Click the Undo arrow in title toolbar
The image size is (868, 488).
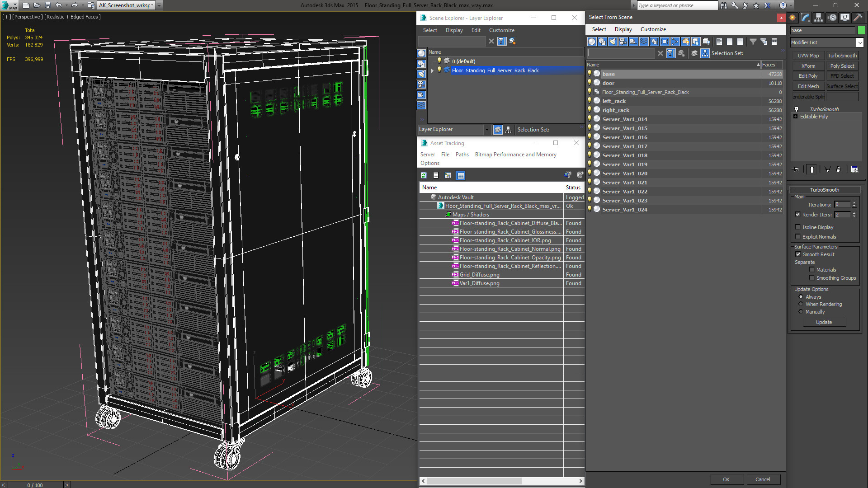coord(58,5)
